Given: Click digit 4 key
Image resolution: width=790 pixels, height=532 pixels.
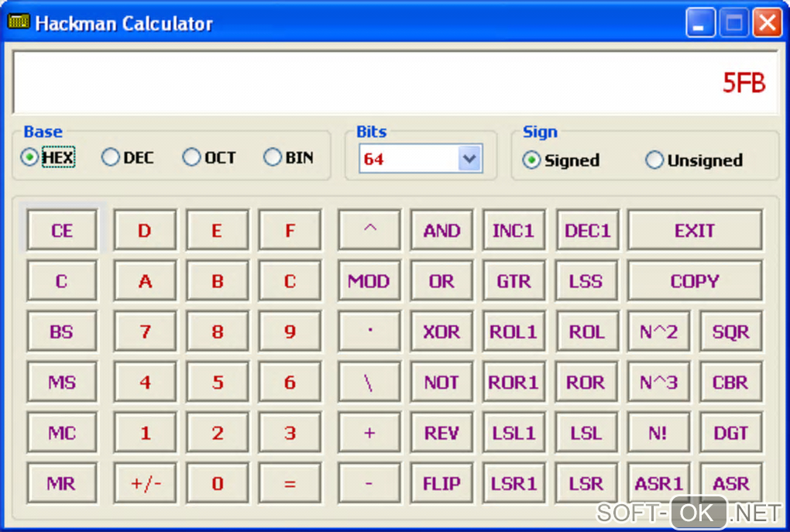Looking at the screenshot, I should (145, 382).
